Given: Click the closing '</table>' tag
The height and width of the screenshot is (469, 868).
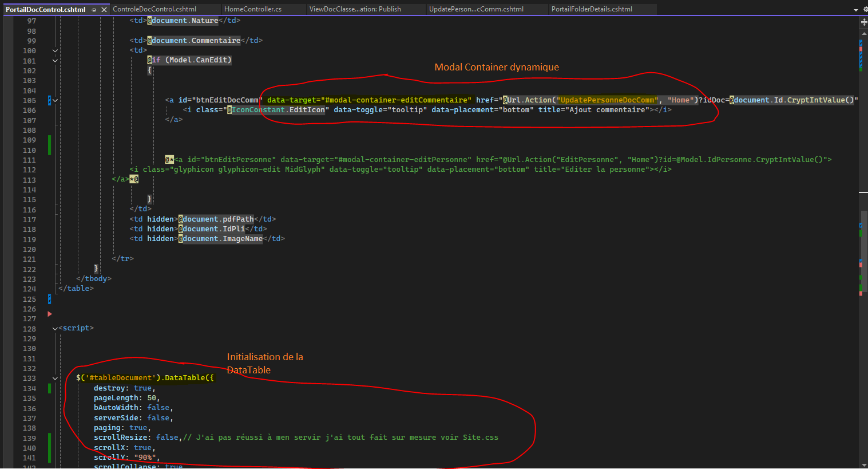Looking at the screenshot, I should [76, 289].
